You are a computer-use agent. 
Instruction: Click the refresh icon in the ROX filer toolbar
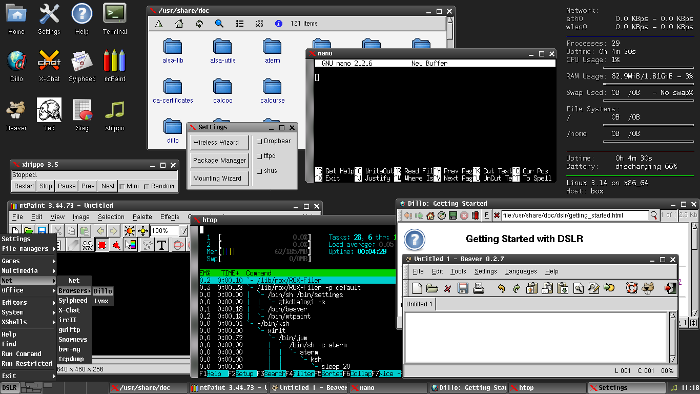click(199, 24)
